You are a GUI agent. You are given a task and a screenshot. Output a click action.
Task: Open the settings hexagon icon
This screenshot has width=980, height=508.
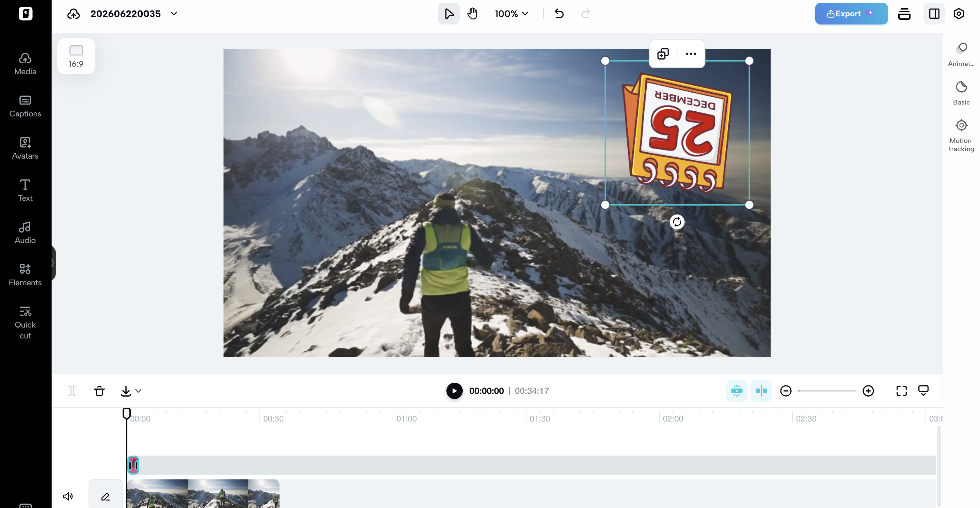pos(959,14)
